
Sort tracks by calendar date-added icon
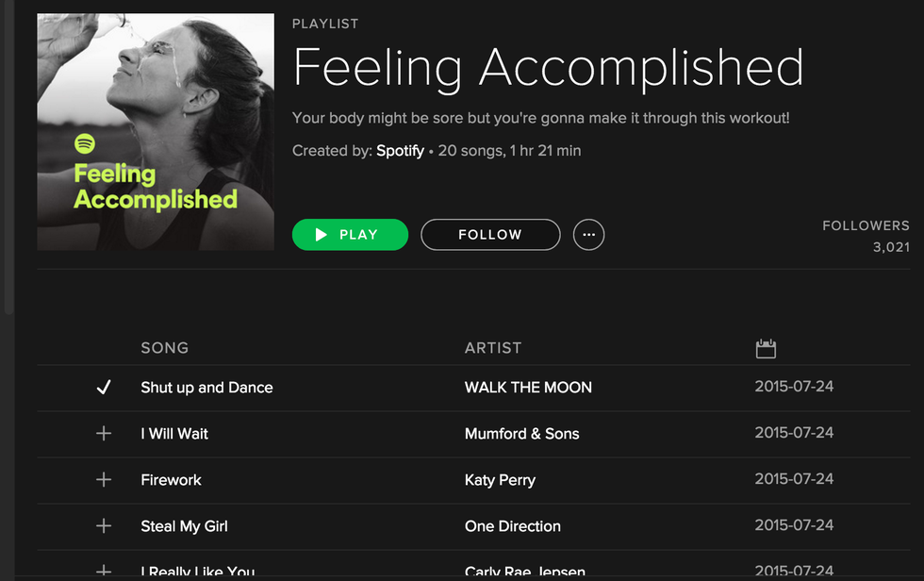pyautogui.click(x=766, y=349)
